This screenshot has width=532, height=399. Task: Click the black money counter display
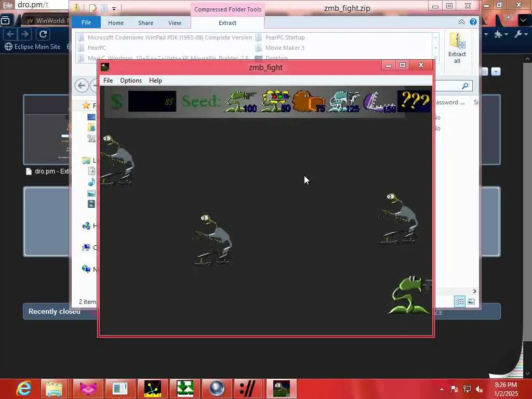click(152, 101)
